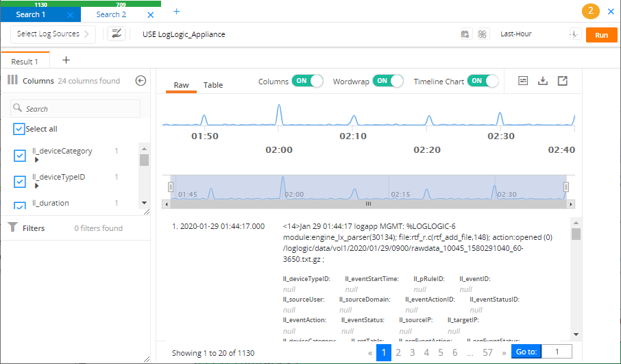The image size is (621, 364).
Task: Click the columns Search input field
Action: pyautogui.click(x=75, y=108)
